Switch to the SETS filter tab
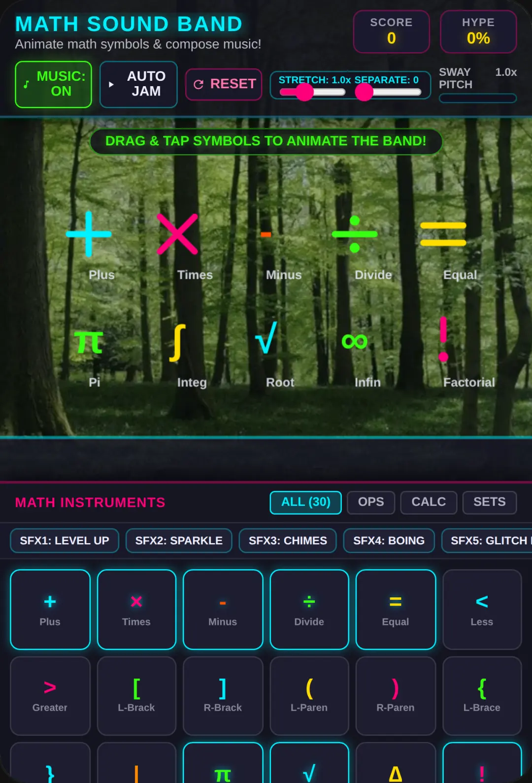This screenshot has height=783, width=532. pos(490,502)
